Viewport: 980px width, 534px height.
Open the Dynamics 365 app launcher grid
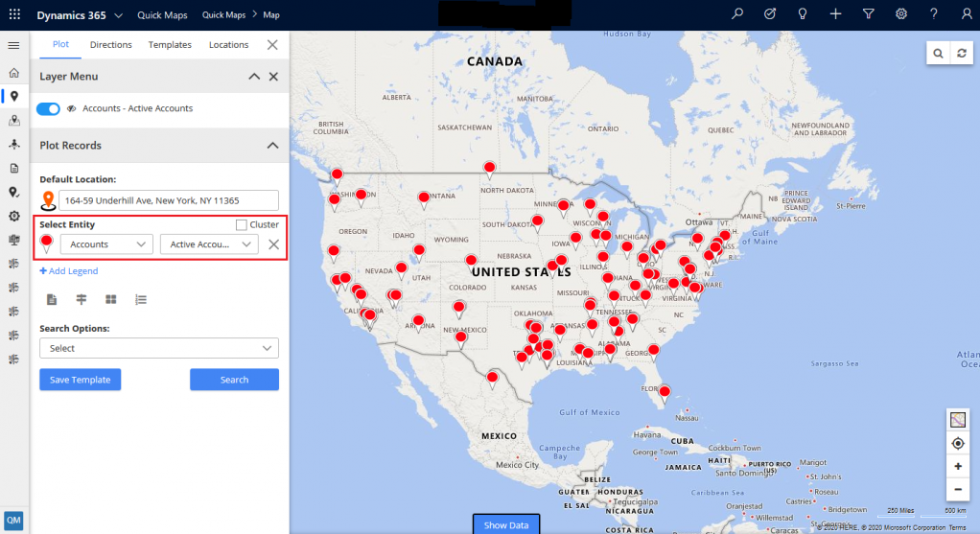coord(14,14)
